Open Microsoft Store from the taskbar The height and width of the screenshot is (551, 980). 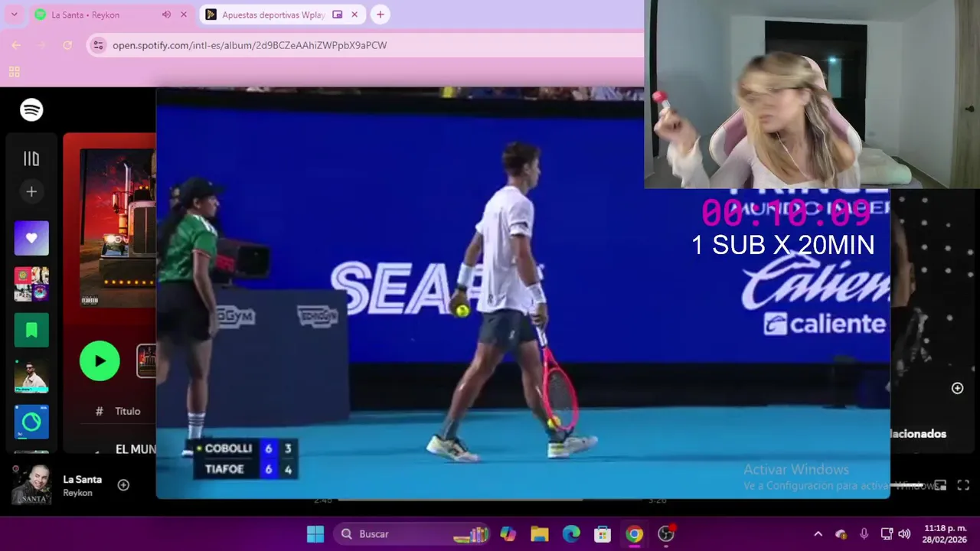603,534
